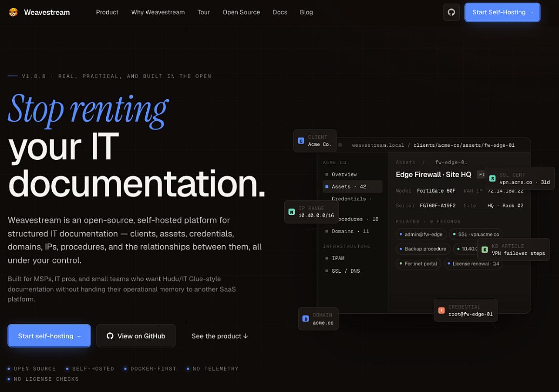The image size is (559, 392).
Task: Click the Assets breadcrumb in mockup
Action: [405, 162]
